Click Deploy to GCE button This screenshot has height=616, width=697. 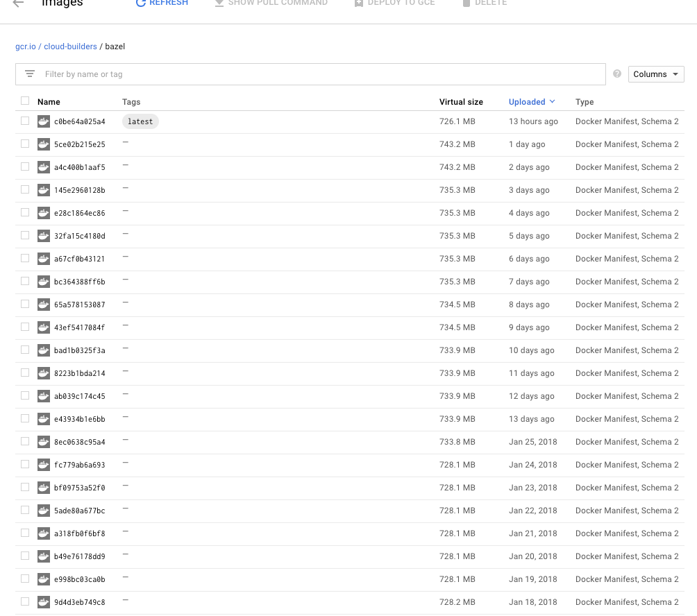[394, 3]
